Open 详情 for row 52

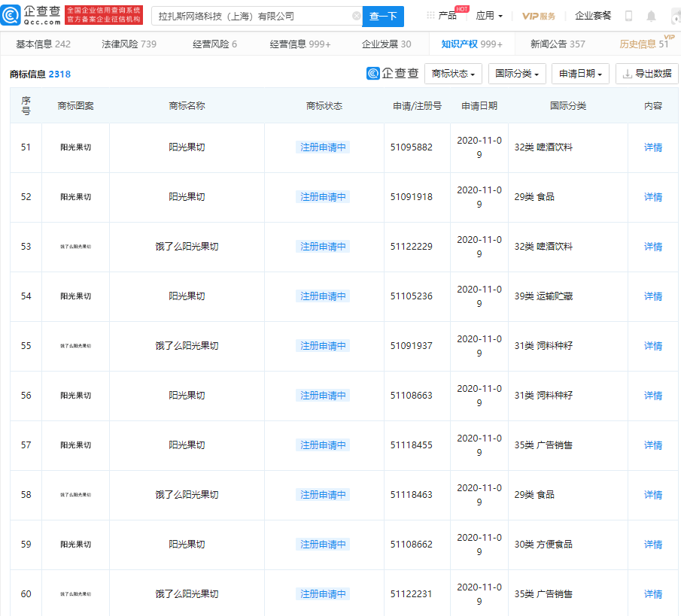coord(652,197)
